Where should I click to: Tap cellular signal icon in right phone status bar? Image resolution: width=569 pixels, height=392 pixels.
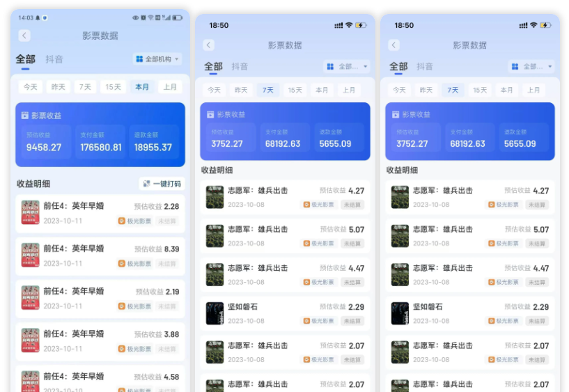[523, 25]
